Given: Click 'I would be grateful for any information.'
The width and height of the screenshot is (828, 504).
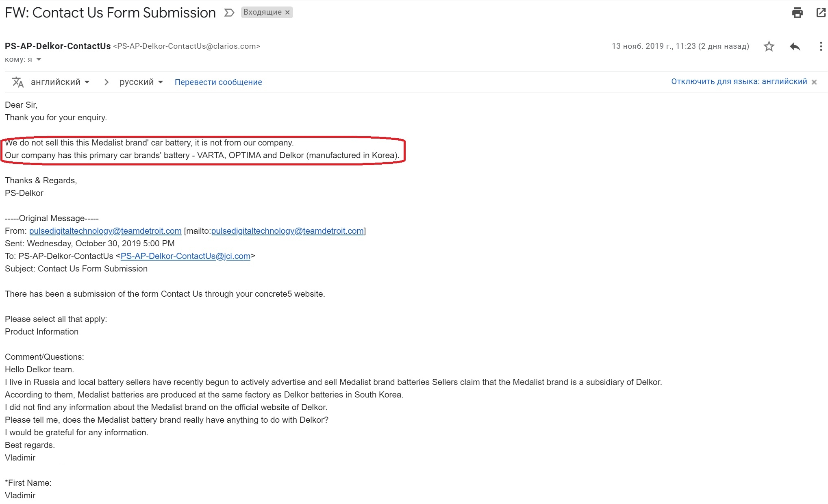Looking at the screenshot, I should tap(76, 432).
